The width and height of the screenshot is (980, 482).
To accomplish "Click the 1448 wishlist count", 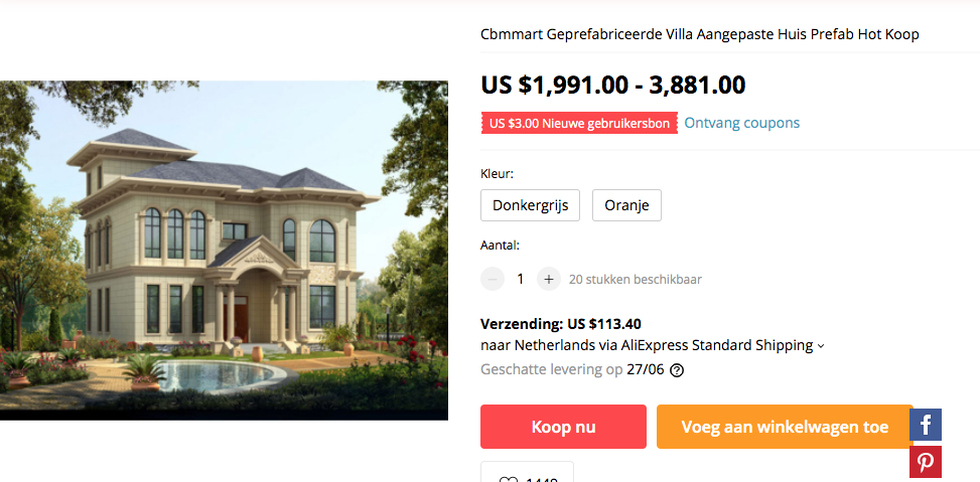I will click(x=541, y=479).
